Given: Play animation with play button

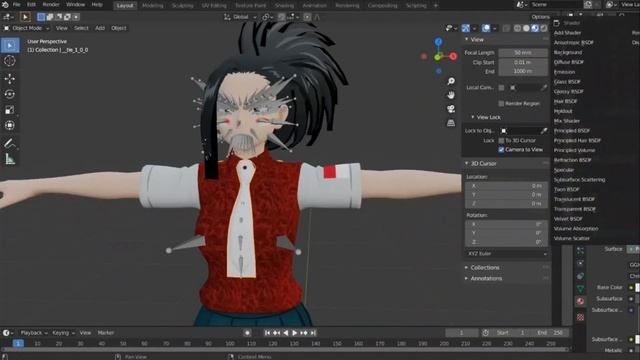Looking at the screenshot, I should [295, 333].
